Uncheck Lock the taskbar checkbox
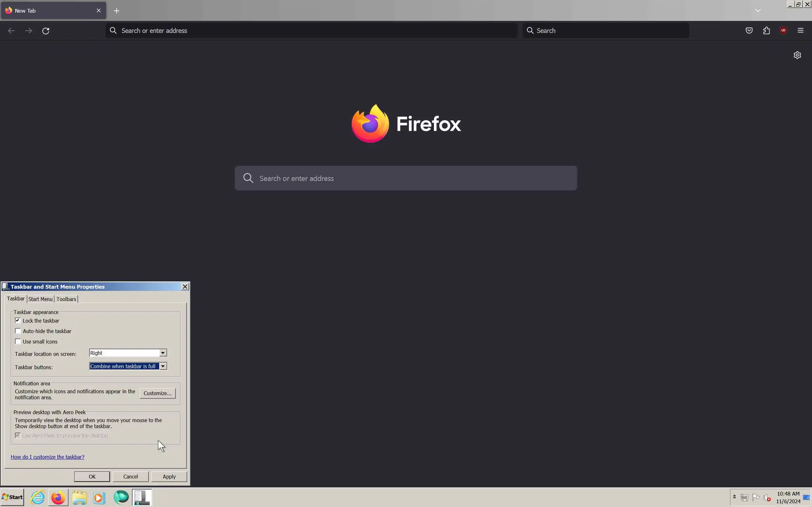 pos(18,321)
